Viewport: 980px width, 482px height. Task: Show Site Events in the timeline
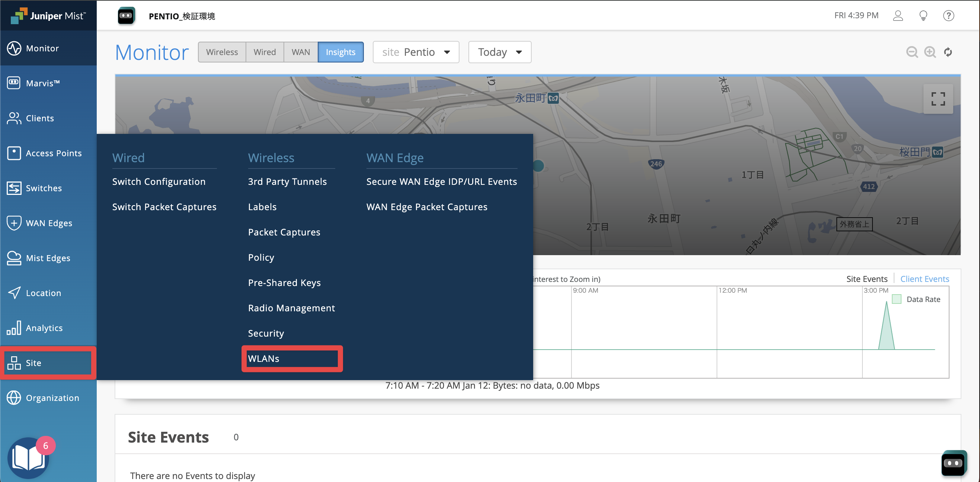[x=867, y=279]
